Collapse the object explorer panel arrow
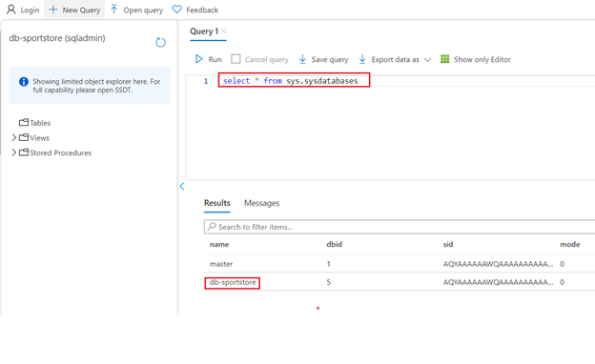The image size is (595, 364). coord(182,186)
